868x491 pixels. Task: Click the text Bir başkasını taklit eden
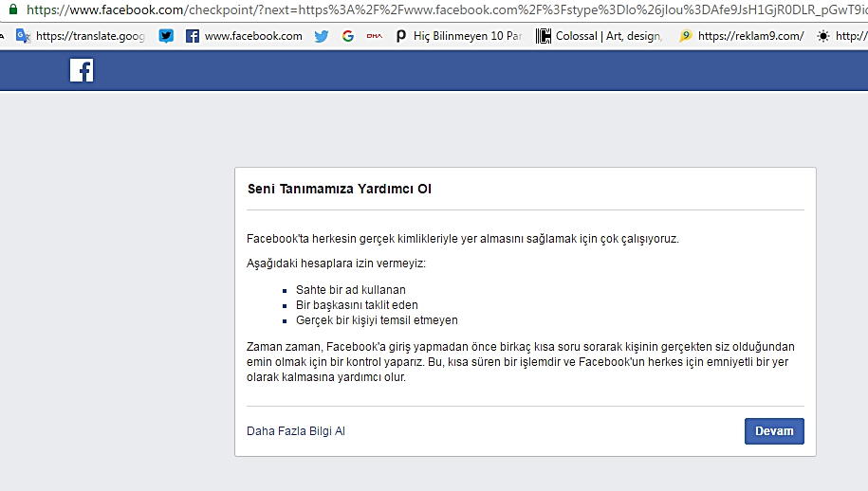coord(357,304)
